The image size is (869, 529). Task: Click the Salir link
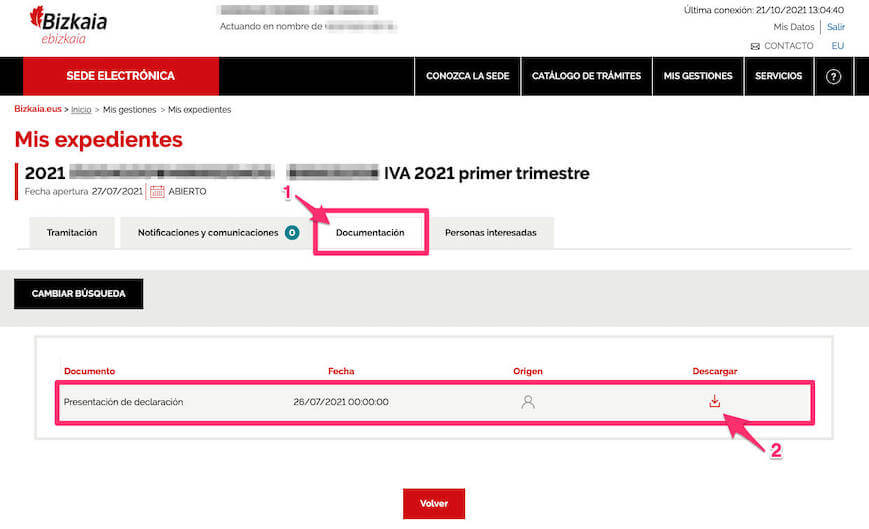point(836,27)
